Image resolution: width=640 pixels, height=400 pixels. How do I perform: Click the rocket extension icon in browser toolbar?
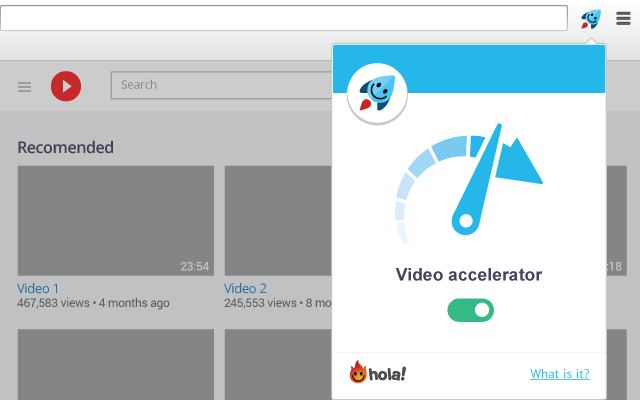[591, 19]
